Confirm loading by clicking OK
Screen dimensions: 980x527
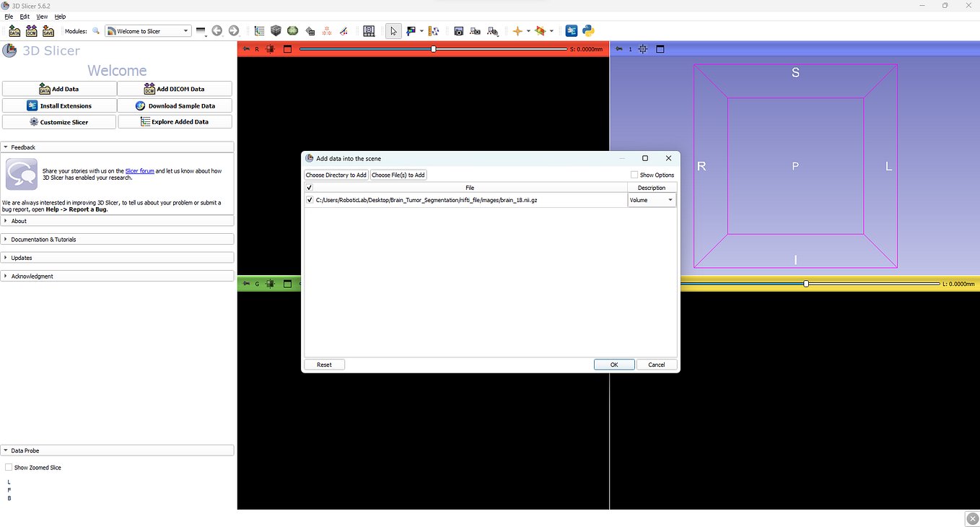[614, 364]
